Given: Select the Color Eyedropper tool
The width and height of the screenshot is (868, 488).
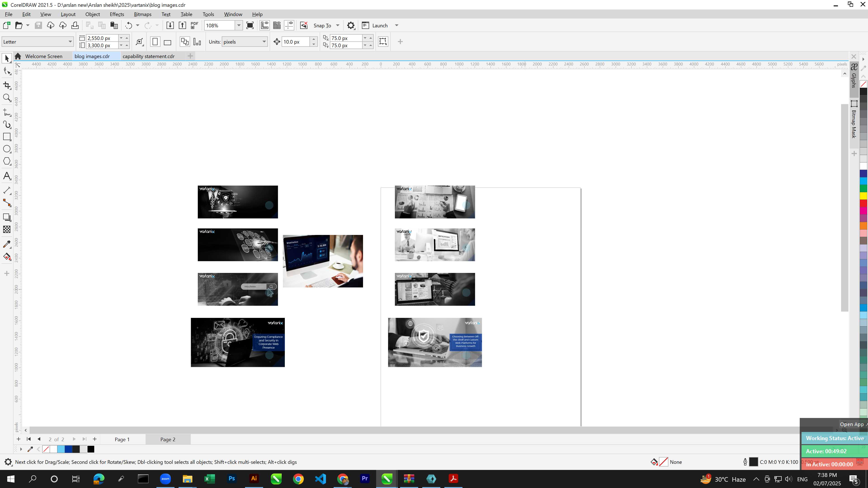Looking at the screenshot, I should tap(7, 244).
